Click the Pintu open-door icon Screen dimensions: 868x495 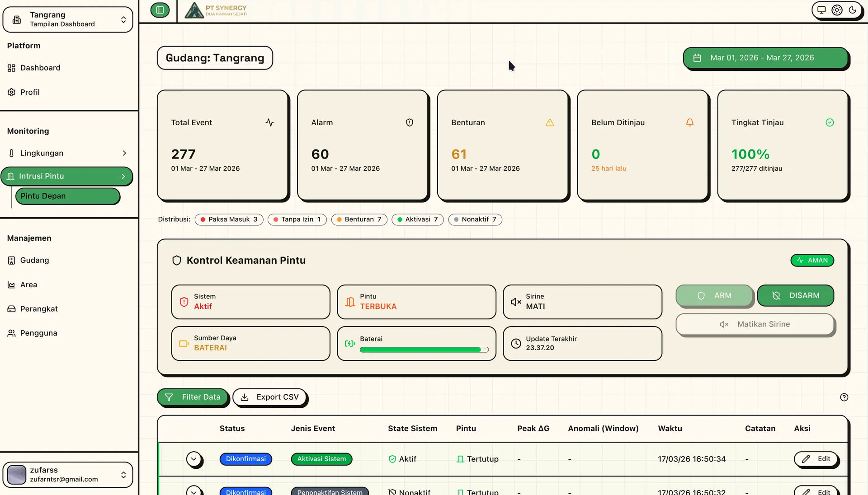pyautogui.click(x=350, y=302)
